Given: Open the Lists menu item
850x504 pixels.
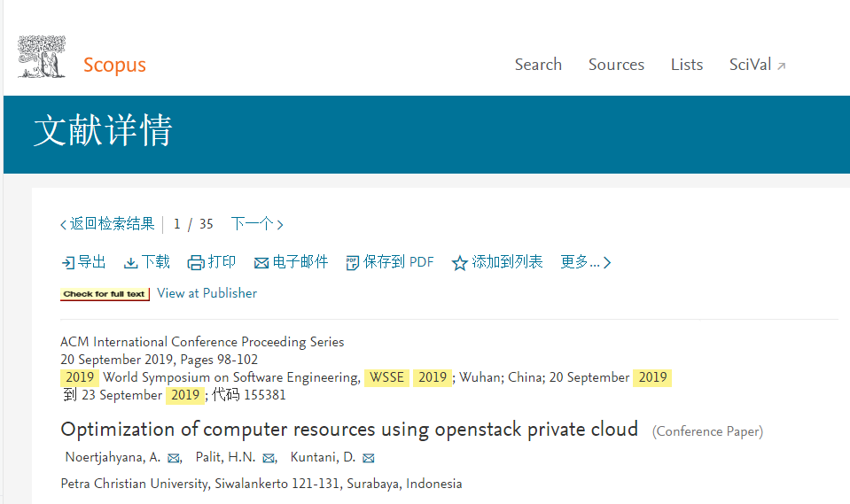Looking at the screenshot, I should point(687,65).
